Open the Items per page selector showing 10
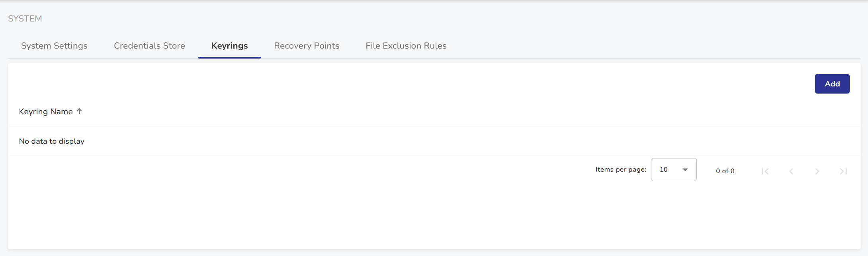 pyautogui.click(x=673, y=170)
